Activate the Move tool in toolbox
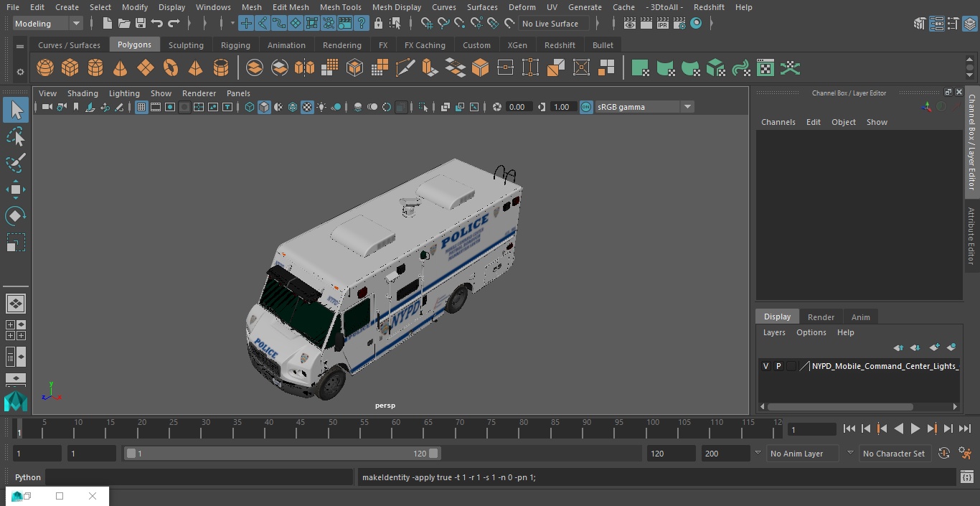Viewport: 980px width, 506px height. tap(16, 189)
